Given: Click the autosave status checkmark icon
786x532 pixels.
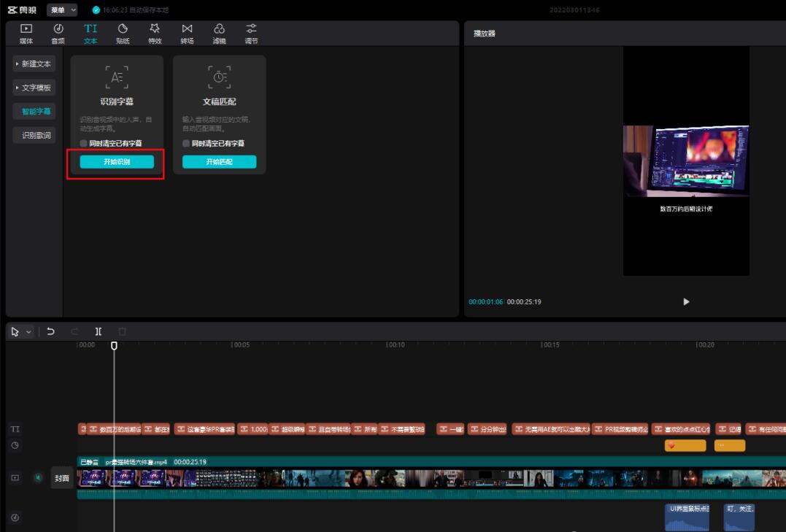Looking at the screenshot, I should click(96, 9).
